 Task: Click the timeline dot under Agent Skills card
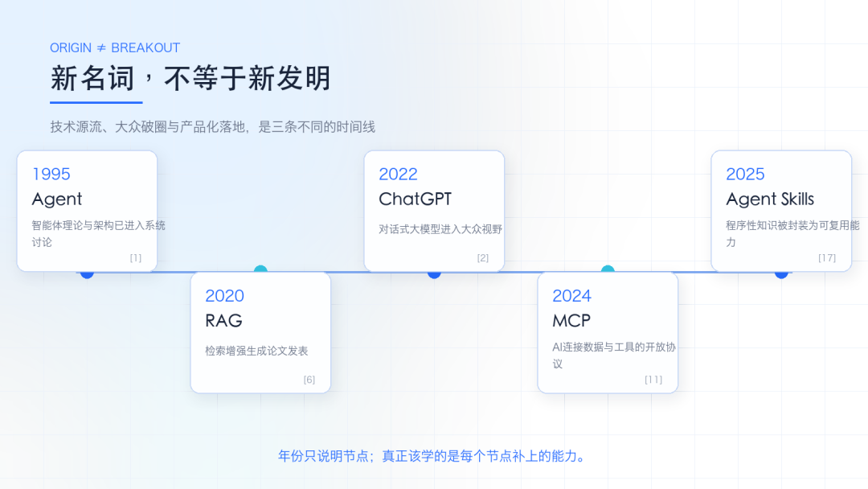point(781,274)
